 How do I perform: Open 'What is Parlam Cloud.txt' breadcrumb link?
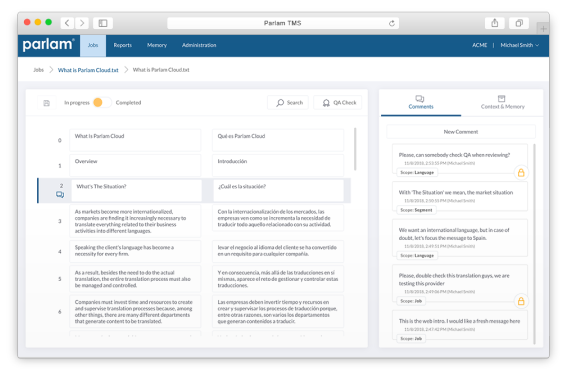point(88,70)
